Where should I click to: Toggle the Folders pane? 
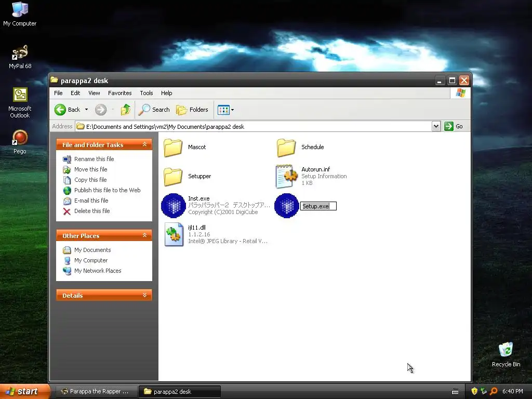pyautogui.click(x=192, y=110)
